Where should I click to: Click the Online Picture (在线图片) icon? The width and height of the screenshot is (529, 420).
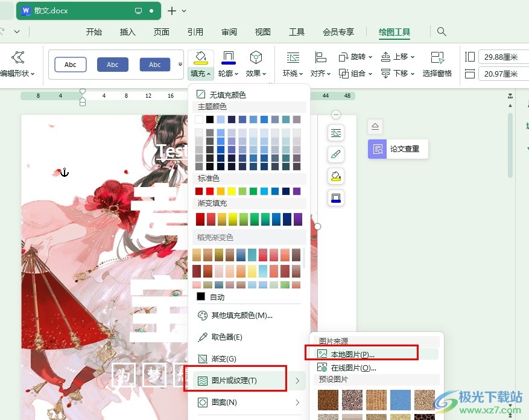click(322, 367)
